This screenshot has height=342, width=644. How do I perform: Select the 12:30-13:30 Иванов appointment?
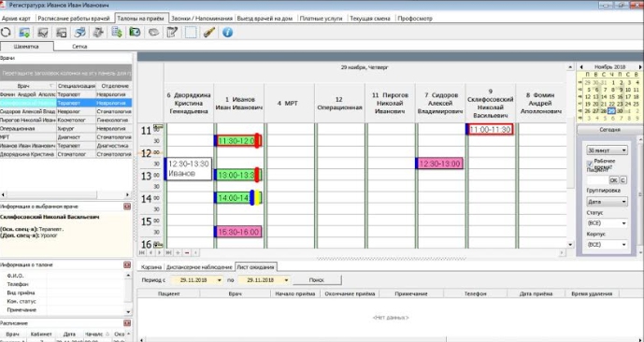[x=188, y=169]
